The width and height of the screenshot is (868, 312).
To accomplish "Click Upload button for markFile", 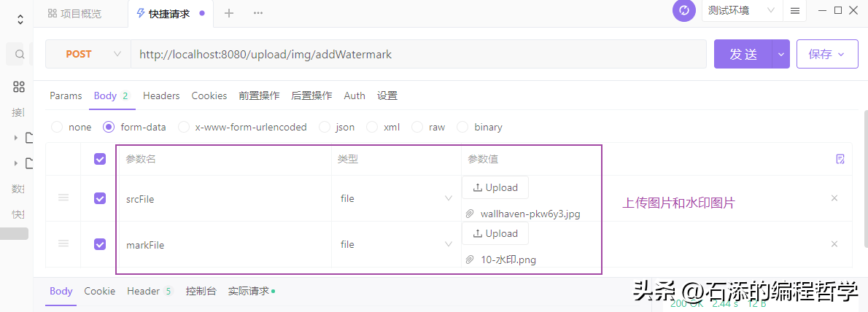I will click(495, 233).
